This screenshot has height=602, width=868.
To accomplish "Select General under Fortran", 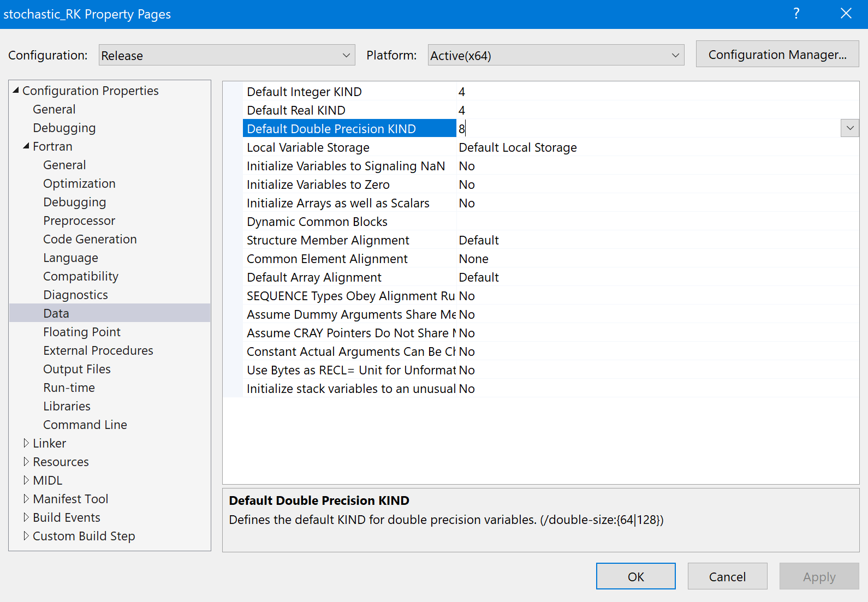I will pos(64,165).
